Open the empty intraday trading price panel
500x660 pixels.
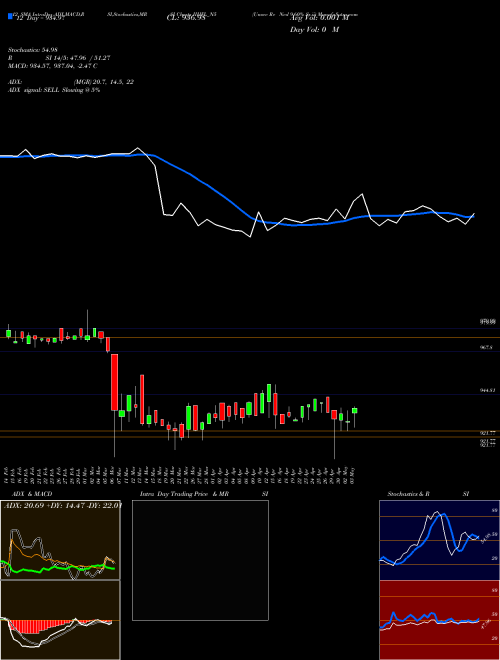coord(200,560)
